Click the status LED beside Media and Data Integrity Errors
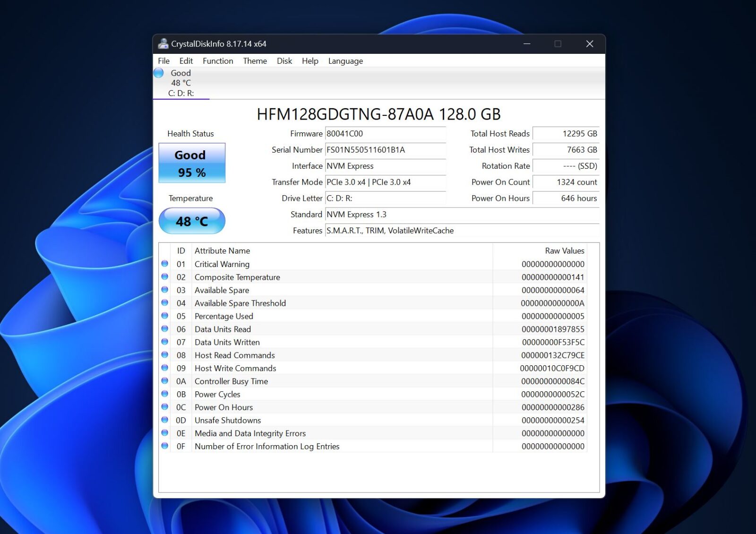The height and width of the screenshot is (534, 756). [164, 433]
